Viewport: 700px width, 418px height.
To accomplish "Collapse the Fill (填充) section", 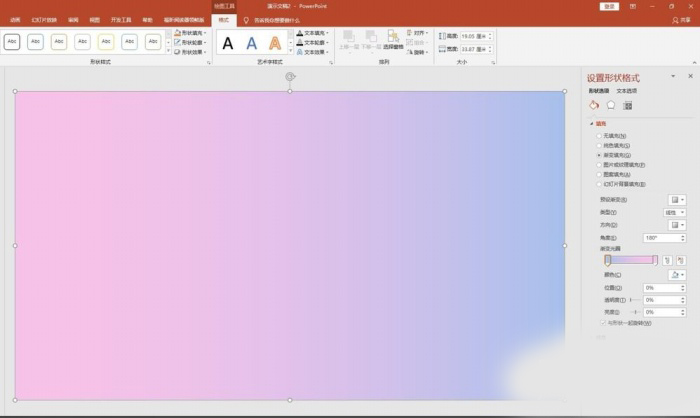I will tap(592, 124).
